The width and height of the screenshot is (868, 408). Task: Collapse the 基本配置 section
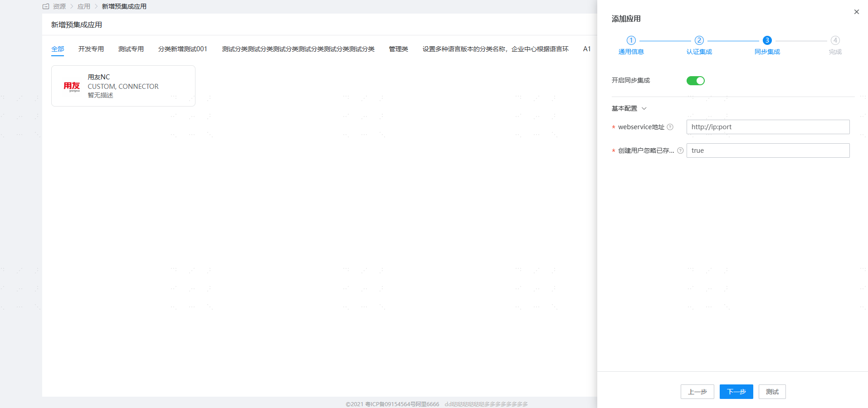click(629, 108)
